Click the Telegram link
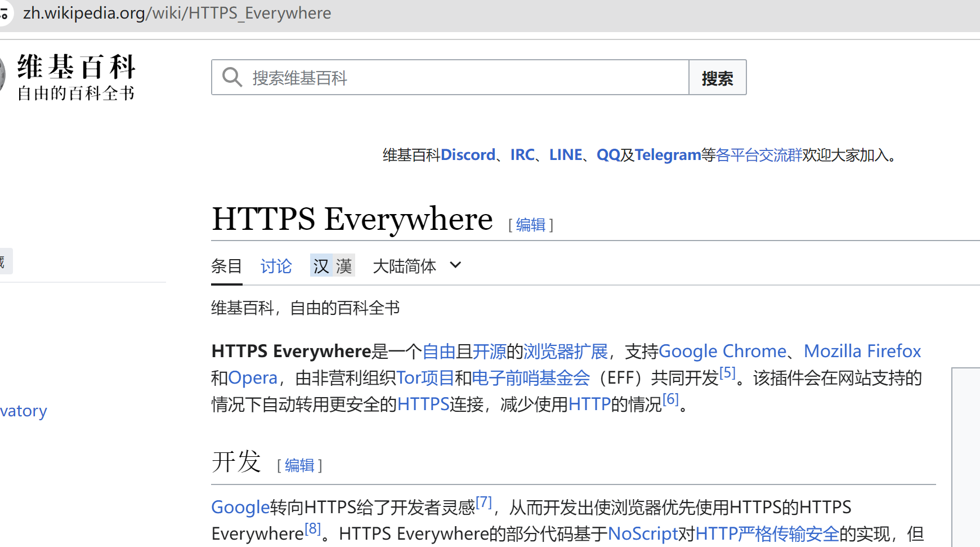 668,154
